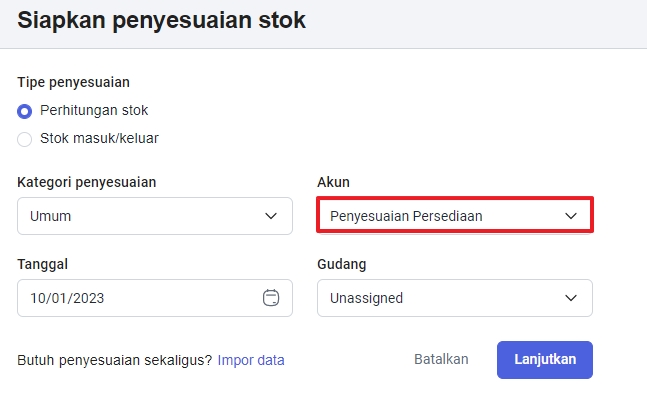Viewport: 647px width, 409px height.
Task: Click the Lanjutkan button
Action: click(544, 360)
